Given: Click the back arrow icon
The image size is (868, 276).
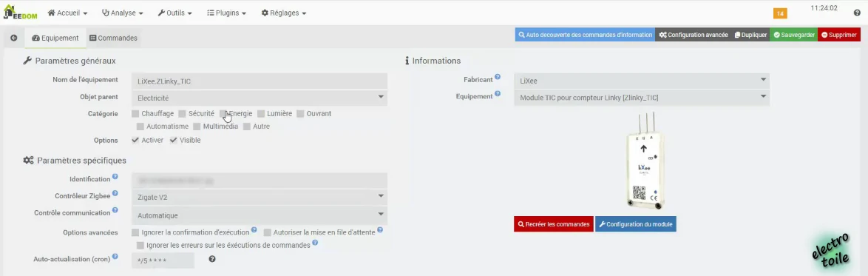Looking at the screenshot, I should [14, 38].
